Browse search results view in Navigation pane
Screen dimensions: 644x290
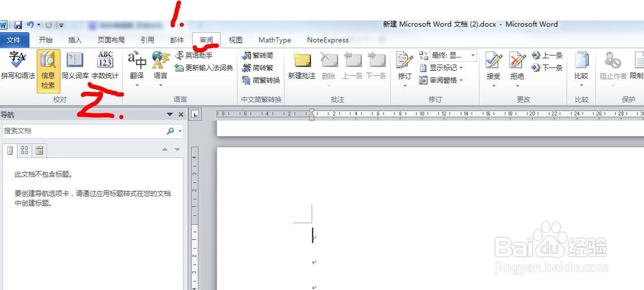pyautogui.click(x=39, y=150)
